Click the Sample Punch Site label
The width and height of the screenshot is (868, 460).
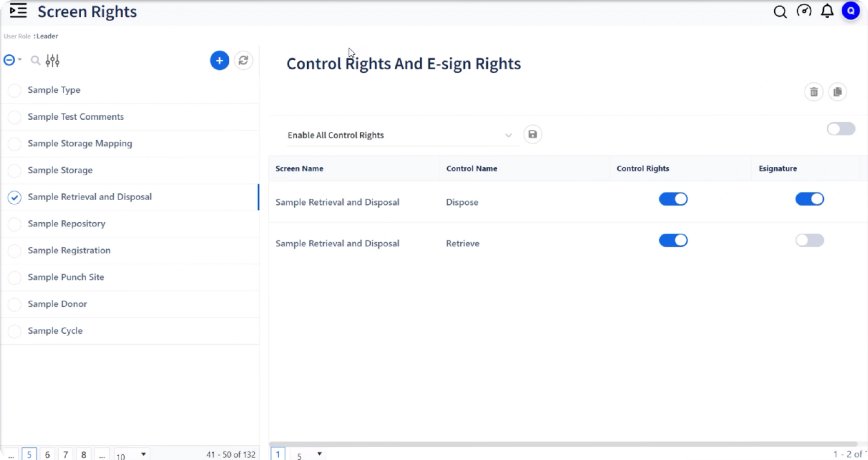(66, 277)
